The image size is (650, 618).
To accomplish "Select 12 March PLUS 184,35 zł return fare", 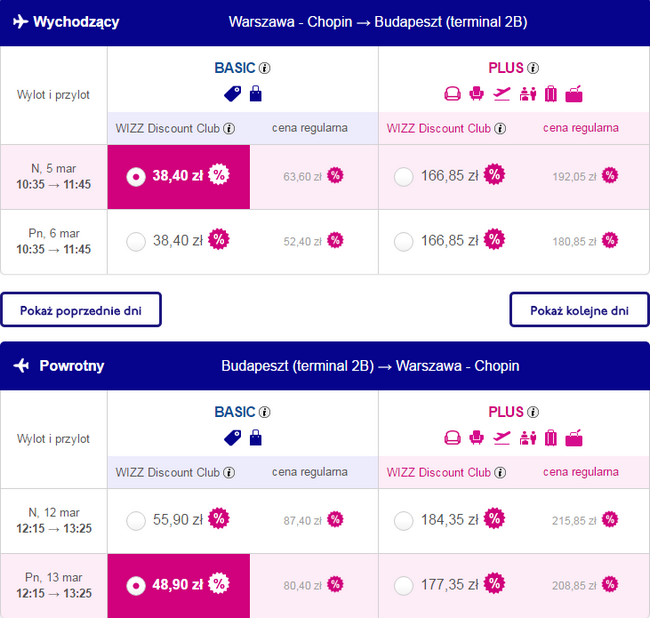I will coord(404,520).
